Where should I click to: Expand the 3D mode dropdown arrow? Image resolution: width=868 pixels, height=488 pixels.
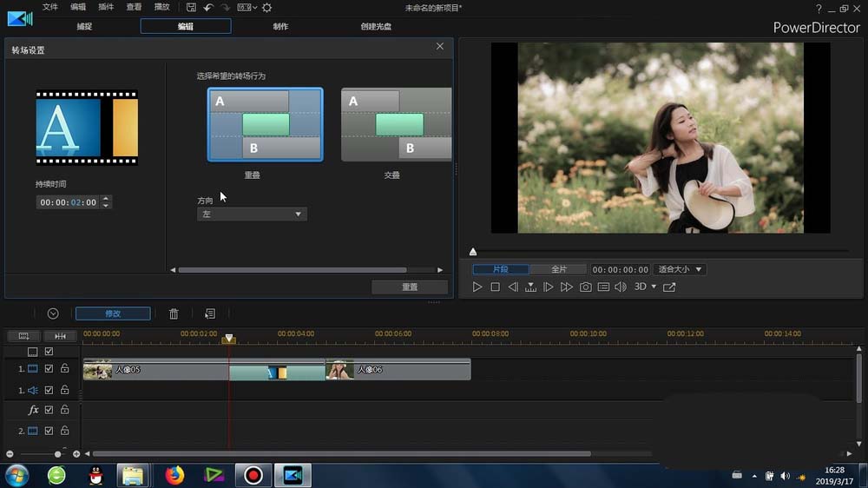654,287
